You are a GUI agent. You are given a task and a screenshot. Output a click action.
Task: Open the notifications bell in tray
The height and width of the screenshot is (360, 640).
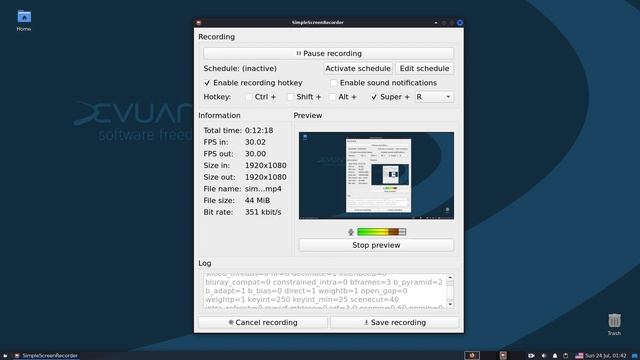pos(555,356)
